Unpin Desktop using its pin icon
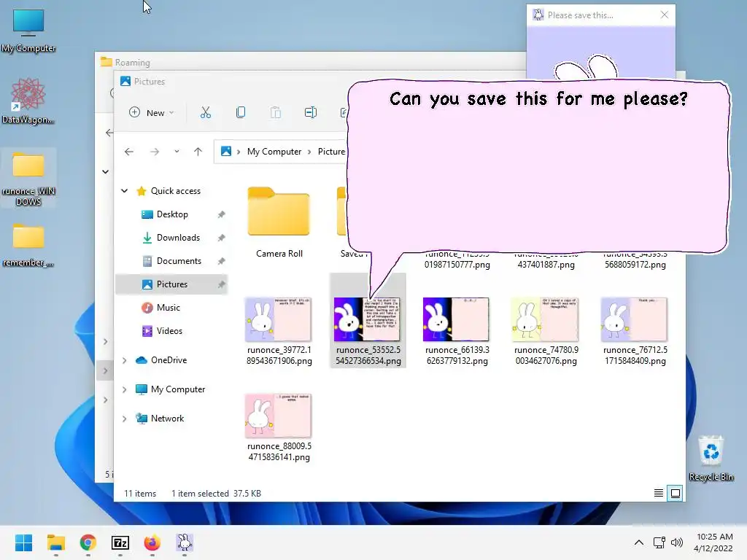The image size is (747, 560). click(x=222, y=215)
